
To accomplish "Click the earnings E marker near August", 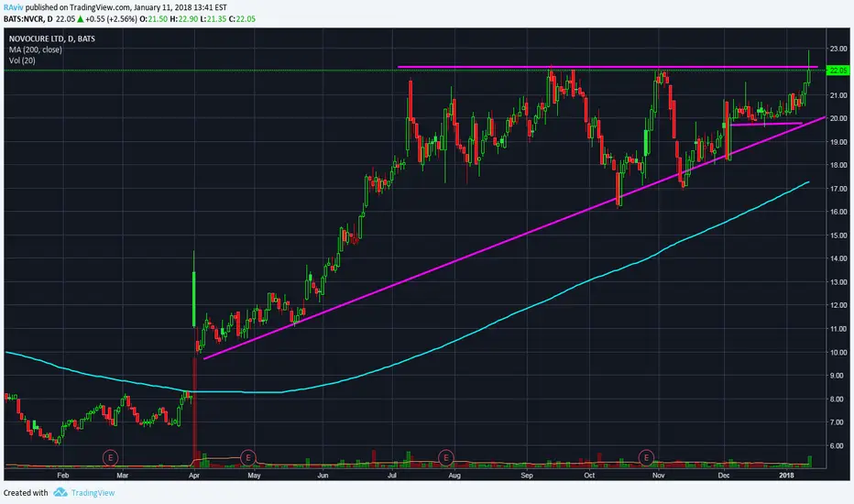I will tap(446, 457).
